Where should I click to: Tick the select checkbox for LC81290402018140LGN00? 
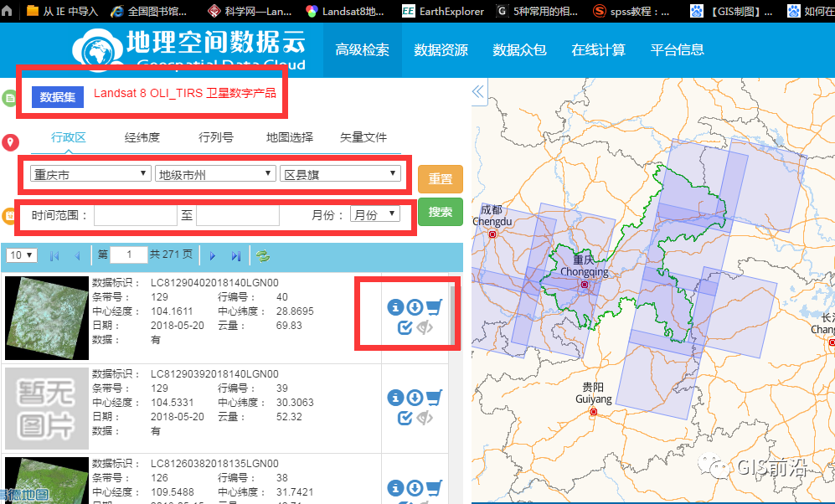[405, 328]
